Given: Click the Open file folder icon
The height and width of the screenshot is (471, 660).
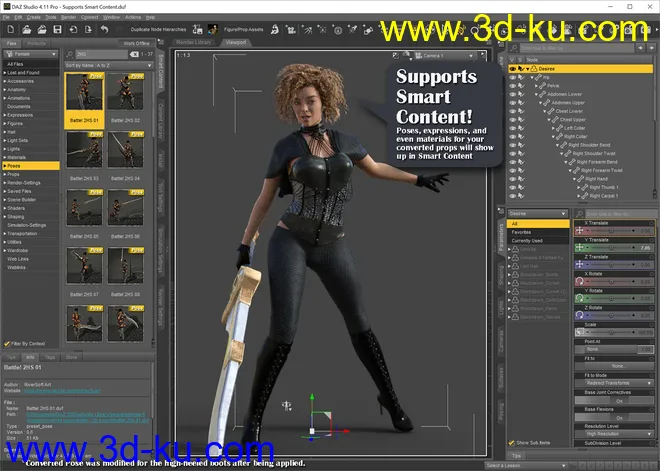Looking at the screenshot, I should click(x=25, y=30).
